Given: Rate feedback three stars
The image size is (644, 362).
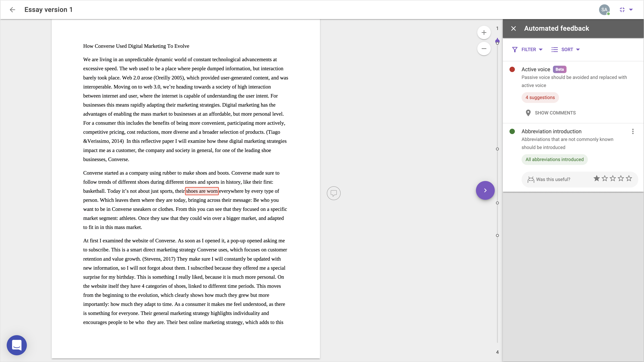Looking at the screenshot, I should (612, 178).
